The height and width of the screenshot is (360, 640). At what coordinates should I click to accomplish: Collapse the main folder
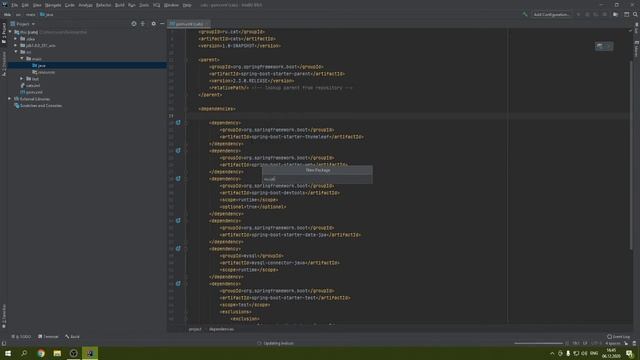tap(22, 59)
